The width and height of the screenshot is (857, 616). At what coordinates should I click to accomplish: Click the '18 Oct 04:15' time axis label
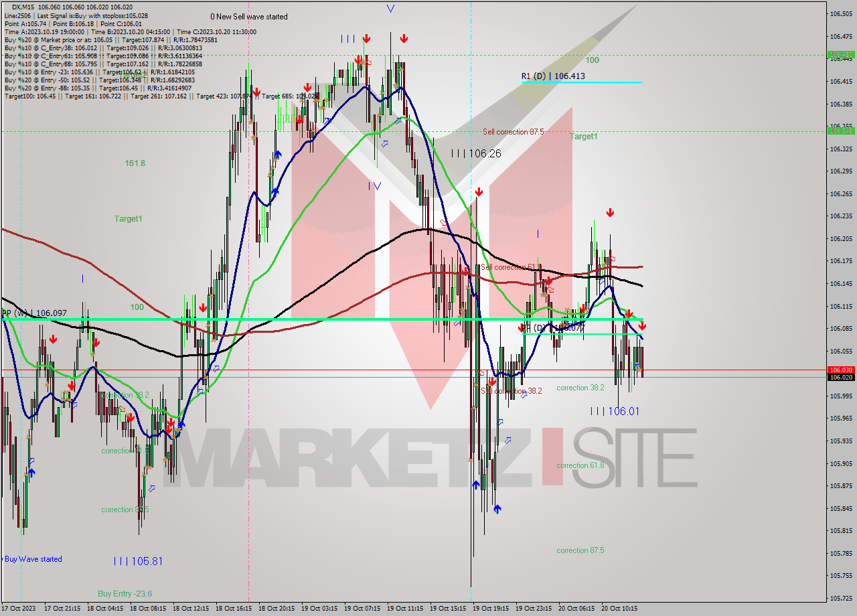coord(105,609)
